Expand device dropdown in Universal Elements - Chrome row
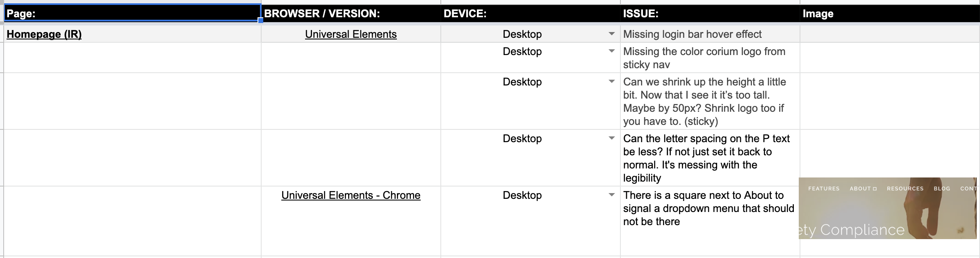The image size is (980, 258). (611, 195)
